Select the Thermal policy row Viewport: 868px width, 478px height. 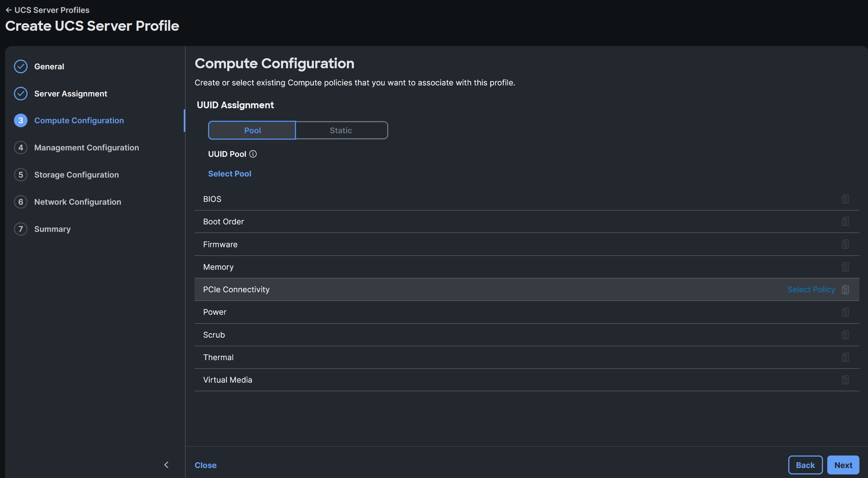coord(527,357)
